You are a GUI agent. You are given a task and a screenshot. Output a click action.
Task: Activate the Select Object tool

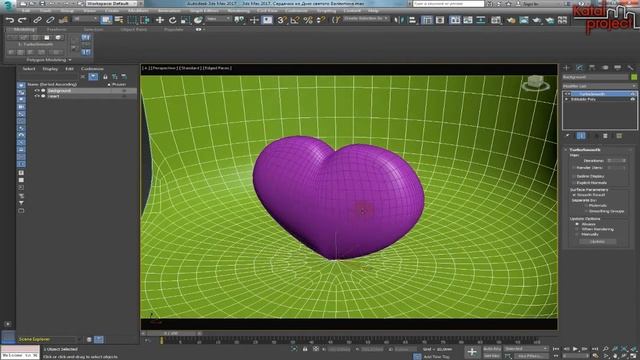tap(106, 20)
